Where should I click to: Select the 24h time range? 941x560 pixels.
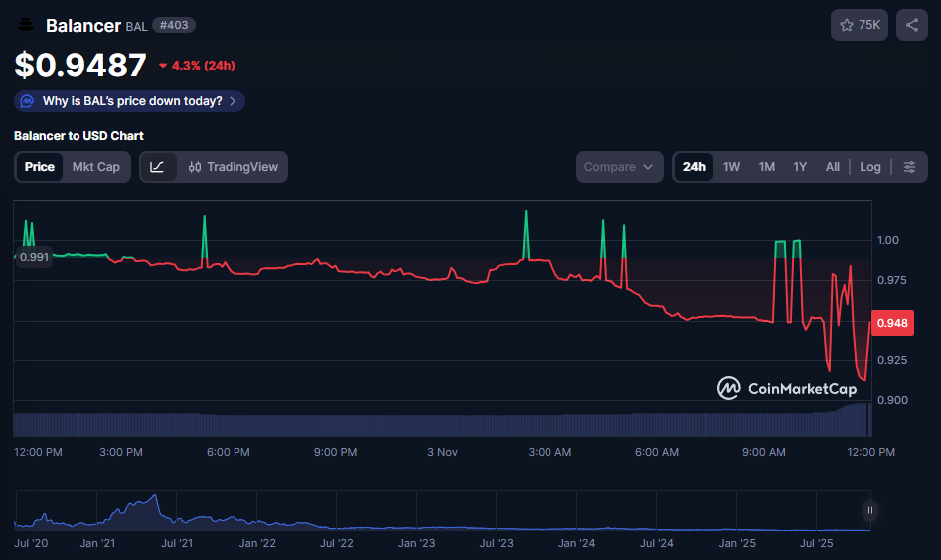tap(694, 167)
